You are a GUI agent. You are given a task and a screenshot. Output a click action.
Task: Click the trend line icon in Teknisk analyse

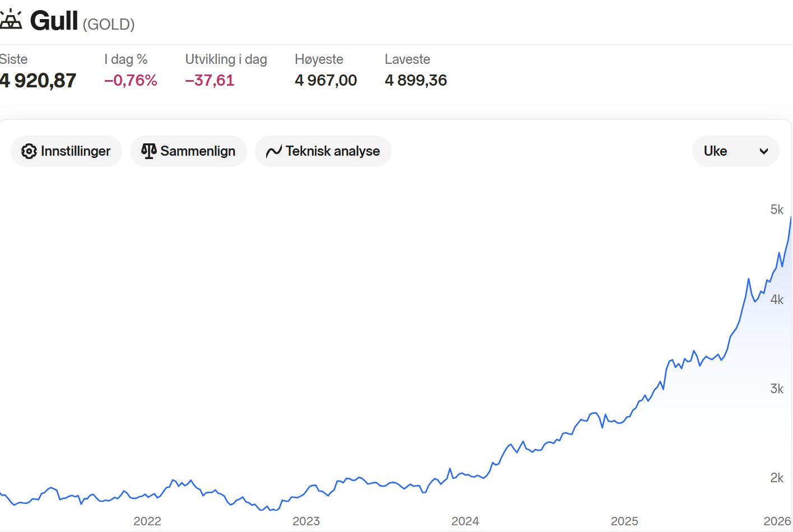tap(273, 151)
